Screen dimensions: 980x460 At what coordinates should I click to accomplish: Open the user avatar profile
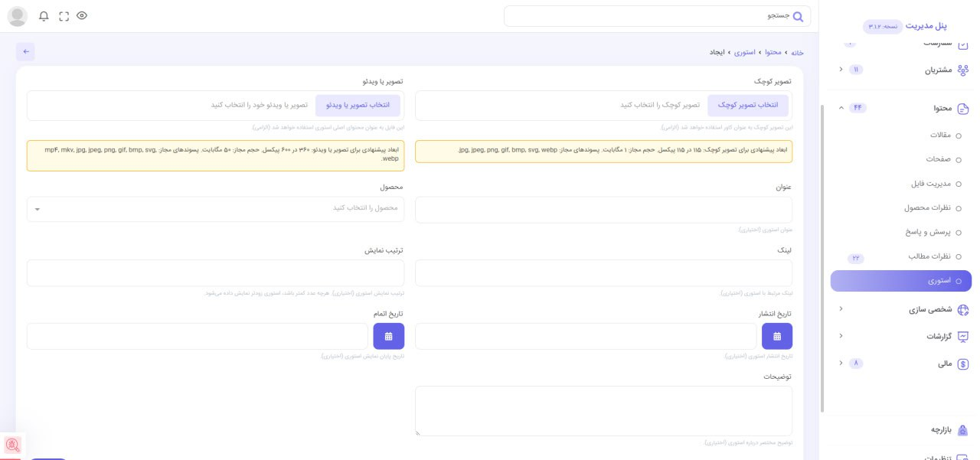(17, 16)
